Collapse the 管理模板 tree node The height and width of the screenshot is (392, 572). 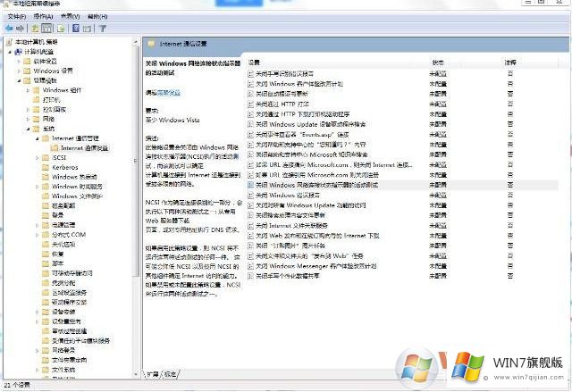(19, 80)
